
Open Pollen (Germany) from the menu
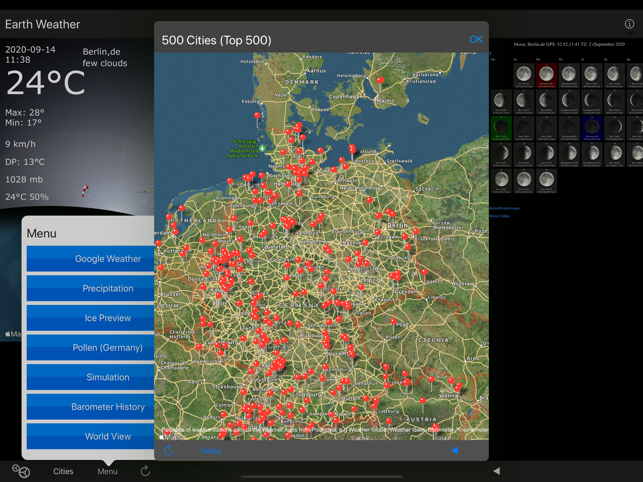coord(90,347)
